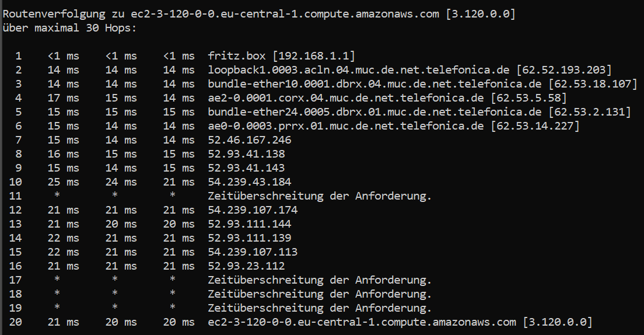This screenshot has width=644, height=335.
Task: Click IP address 52.93.111.144 at hop 13
Action: pos(249,224)
